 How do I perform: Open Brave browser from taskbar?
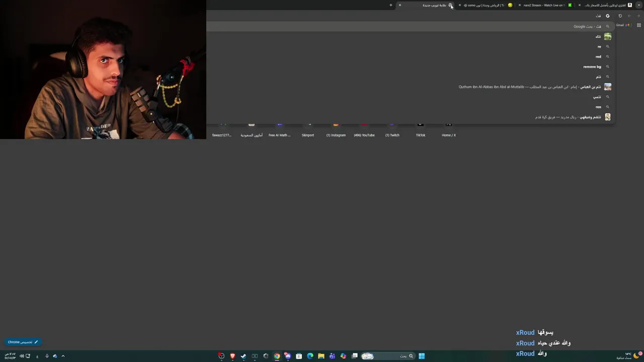(x=232, y=356)
